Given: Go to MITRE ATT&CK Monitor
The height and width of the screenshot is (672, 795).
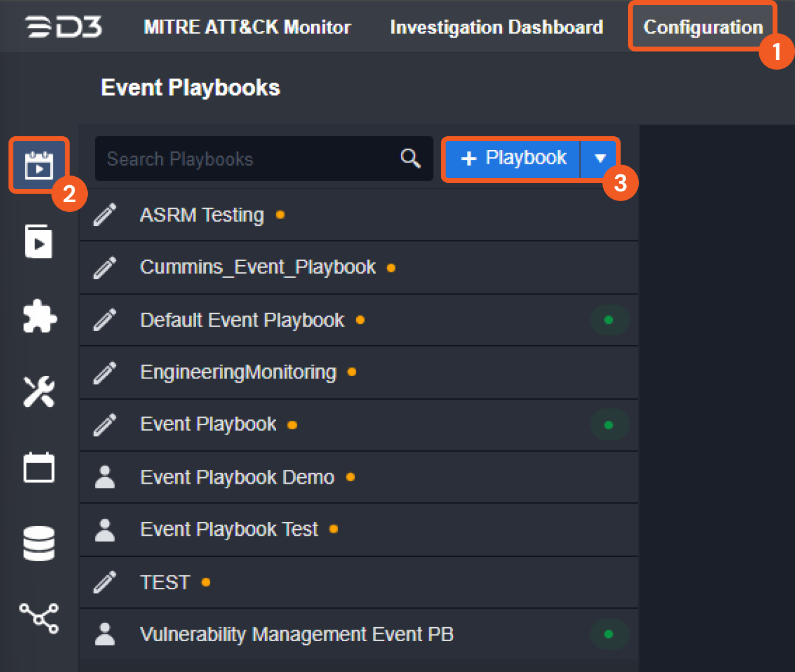Looking at the screenshot, I should 247,27.
